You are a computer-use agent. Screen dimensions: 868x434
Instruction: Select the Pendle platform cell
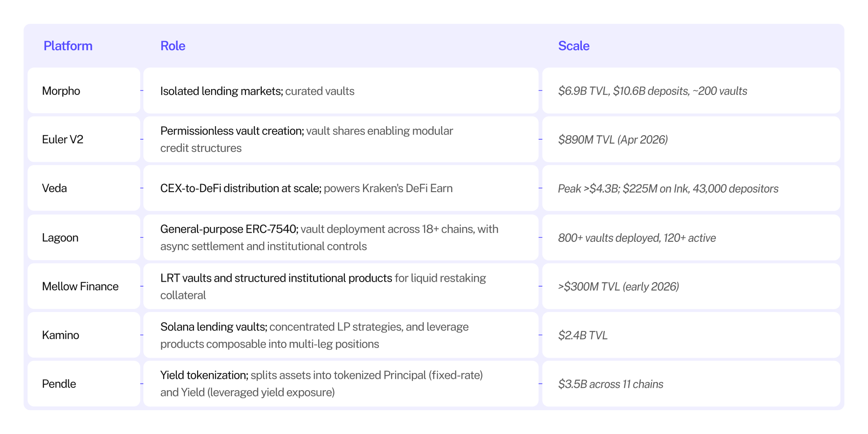(x=84, y=384)
